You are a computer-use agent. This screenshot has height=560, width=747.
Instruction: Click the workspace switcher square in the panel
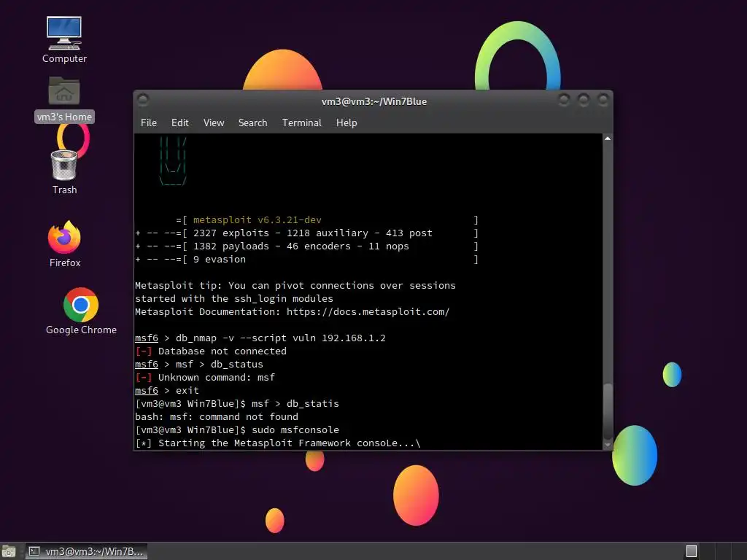point(692,551)
